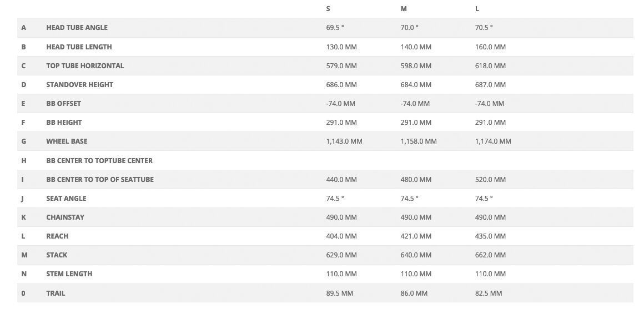The width and height of the screenshot is (644, 314).
Task: Select the HEAD TUBE ANGLE row label
Action: click(77, 28)
